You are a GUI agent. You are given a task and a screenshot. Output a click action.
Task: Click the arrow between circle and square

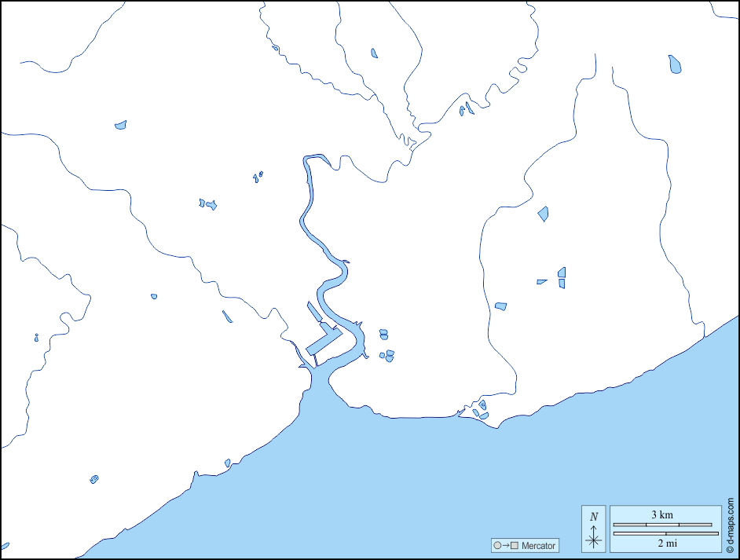[x=505, y=546]
